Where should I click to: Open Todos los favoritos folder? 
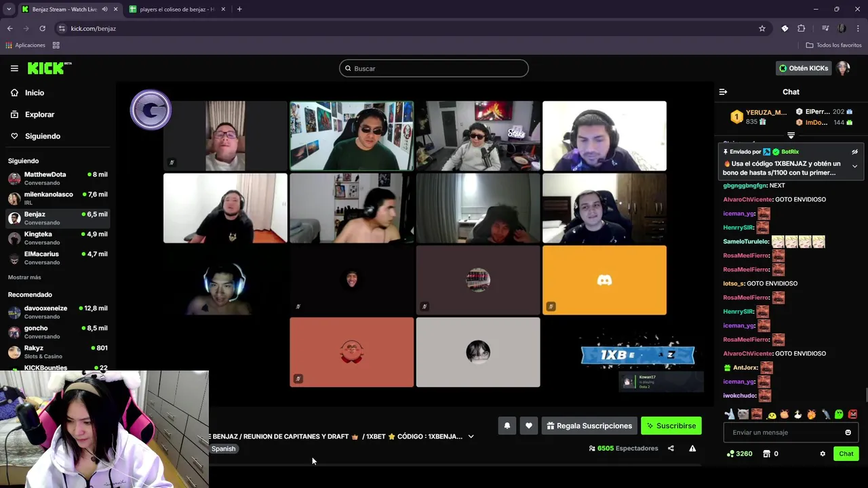[x=834, y=45]
